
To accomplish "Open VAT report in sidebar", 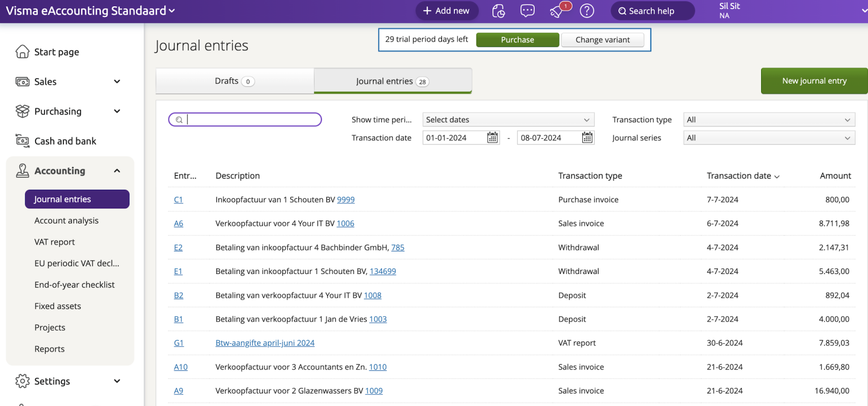I will tap(55, 242).
